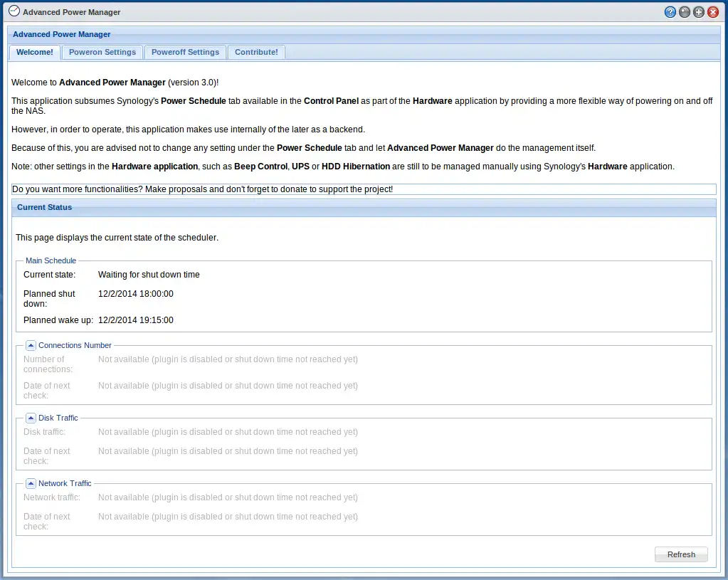Image resolution: width=728 pixels, height=580 pixels.
Task: Open the help question mark icon
Action: [670, 12]
